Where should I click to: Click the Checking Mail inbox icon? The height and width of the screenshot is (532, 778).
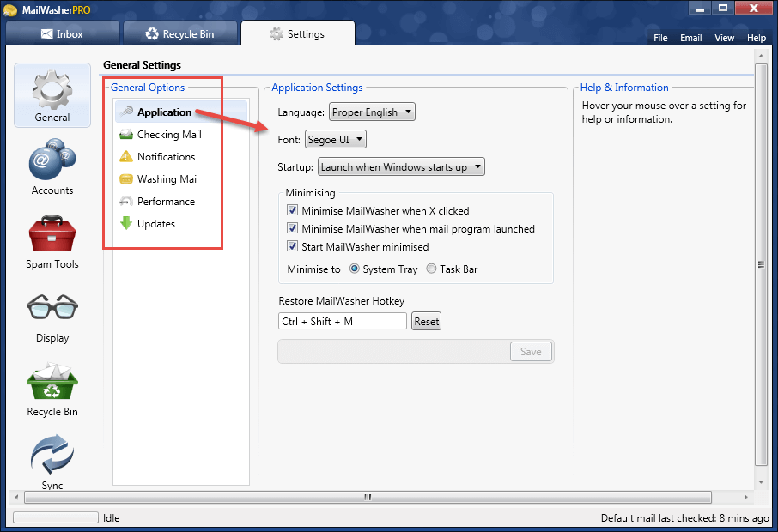tap(126, 135)
